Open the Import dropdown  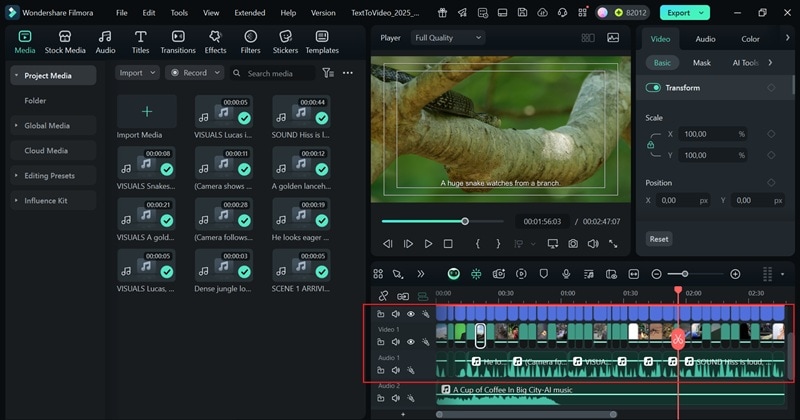[x=137, y=73]
